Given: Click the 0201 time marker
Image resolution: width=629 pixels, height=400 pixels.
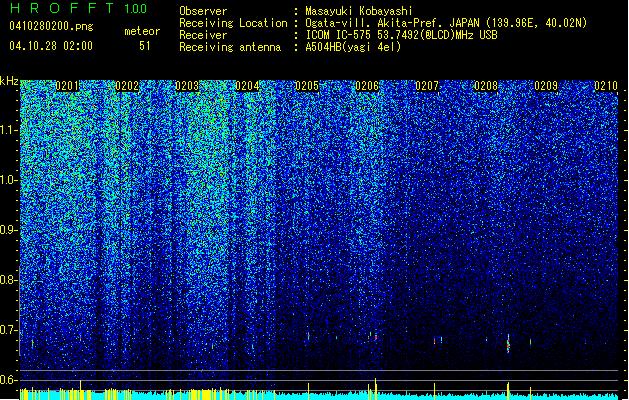Looking at the screenshot, I should (67, 86).
